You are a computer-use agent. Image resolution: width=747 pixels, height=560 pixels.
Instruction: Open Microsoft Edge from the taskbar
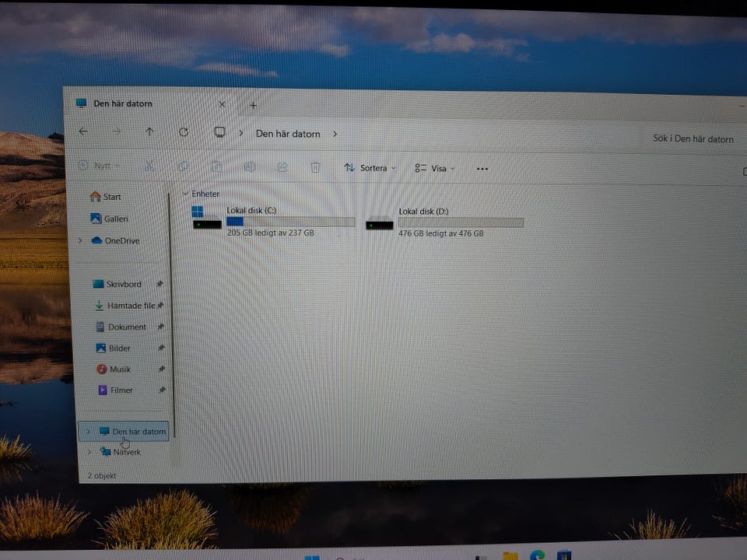[x=538, y=555]
